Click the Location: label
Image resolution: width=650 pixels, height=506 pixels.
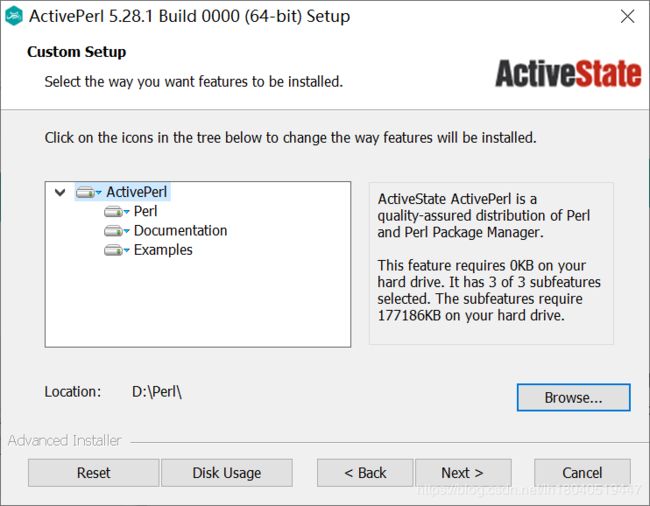73,392
